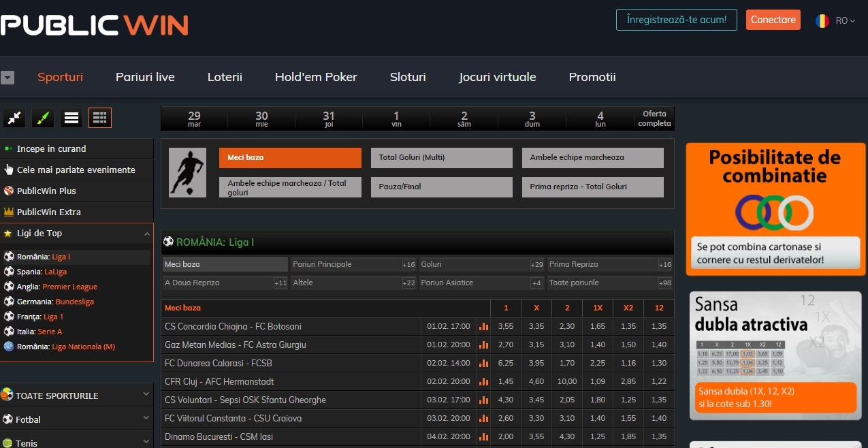Viewport: 868px width, 448px height.
Task: Select Prima repriza - Total Goluri button
Action: pos(593,187)
